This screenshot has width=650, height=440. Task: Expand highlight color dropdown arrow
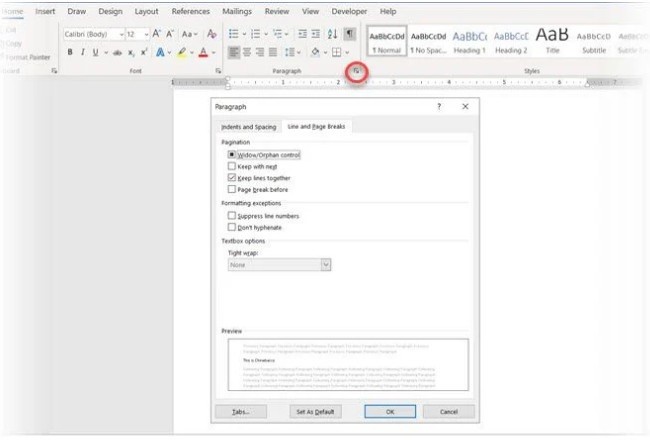[192, 53]
